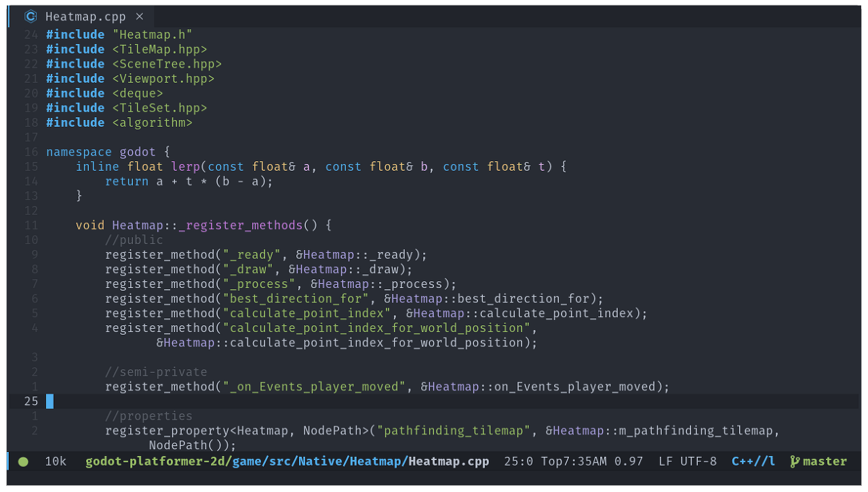Click the <algorithm> include

153,123
